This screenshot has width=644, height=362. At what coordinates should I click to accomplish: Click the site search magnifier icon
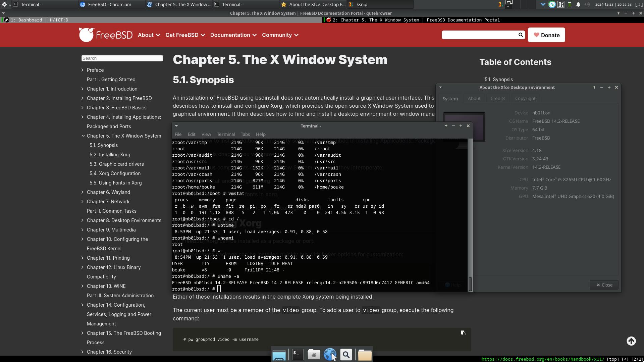pos(521,35)
